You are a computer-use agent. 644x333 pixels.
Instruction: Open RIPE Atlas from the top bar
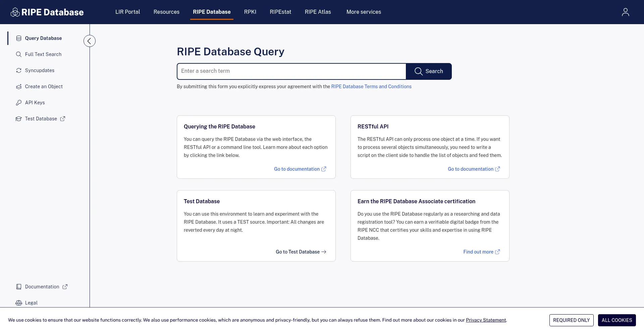[318, 12]
